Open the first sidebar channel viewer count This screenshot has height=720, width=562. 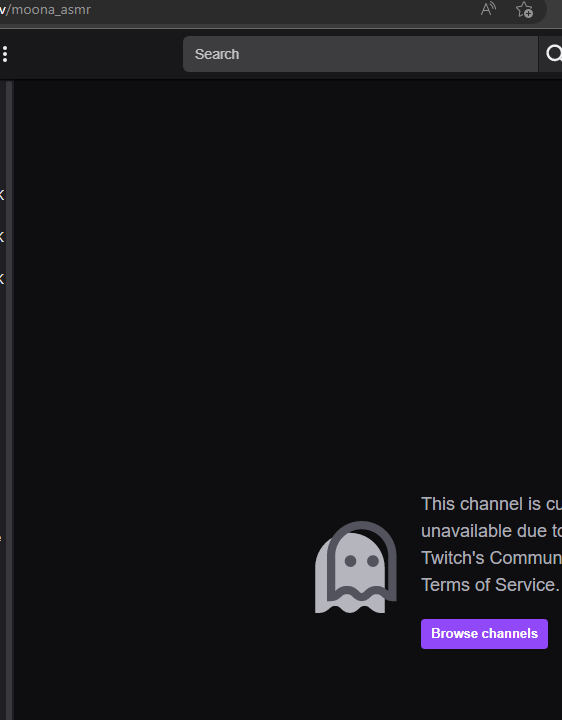click(2, 195)
